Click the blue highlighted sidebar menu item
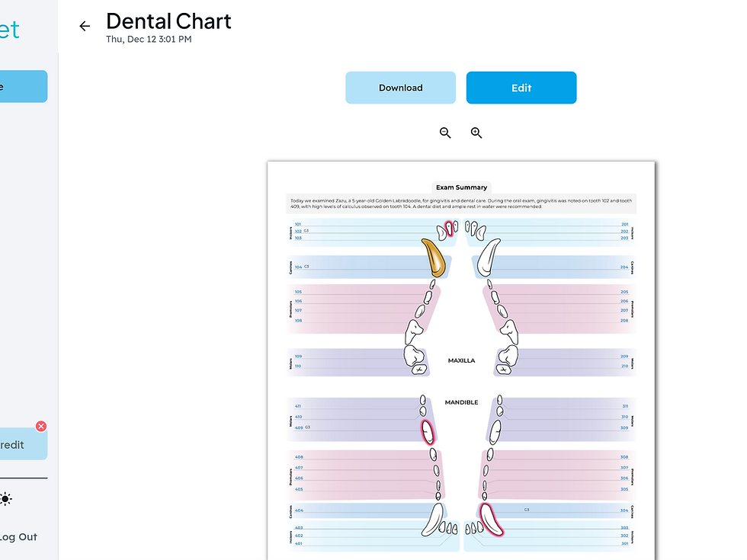Screen dimensions: 747x560 click(23, 86)
